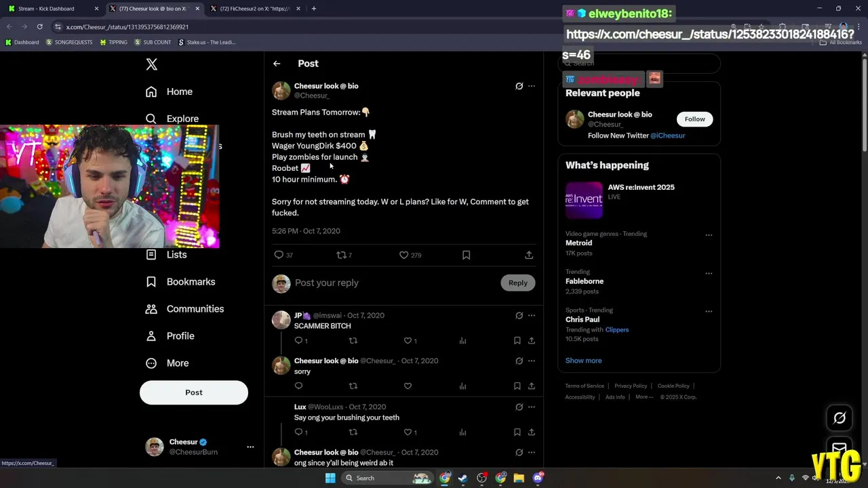
Task: Open a new browser tab
Action: [x=313, y=9]
